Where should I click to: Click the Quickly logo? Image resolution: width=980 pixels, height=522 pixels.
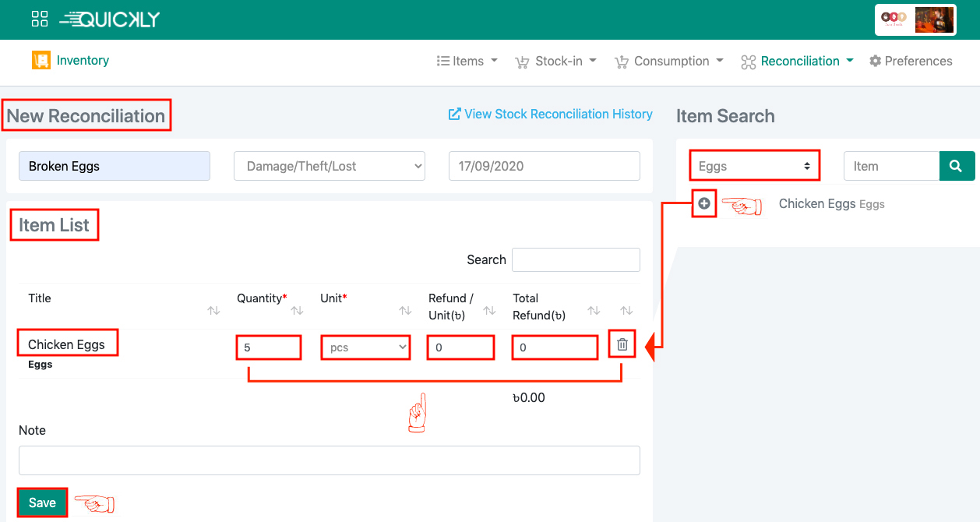pos(110,19)
